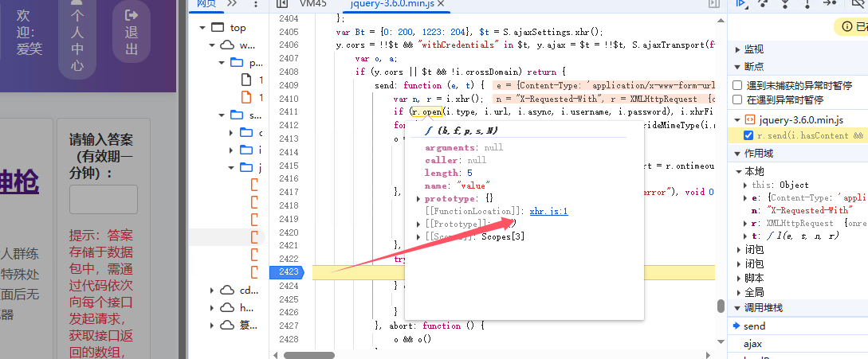The width and height of the screenshot is (868, 359).
Task: Click the 退出 button on the webpage
Action: pyautogui.click(x=132, y=31)
